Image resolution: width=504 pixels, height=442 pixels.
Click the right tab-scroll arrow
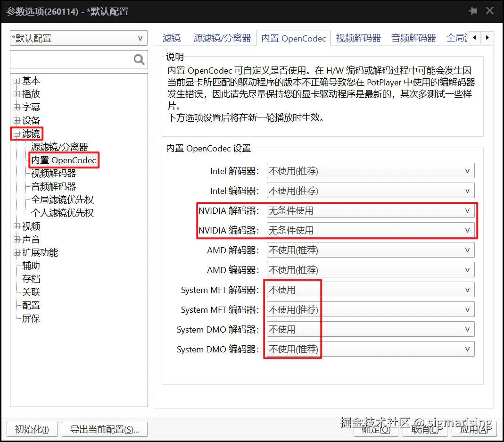coord(488,38)
